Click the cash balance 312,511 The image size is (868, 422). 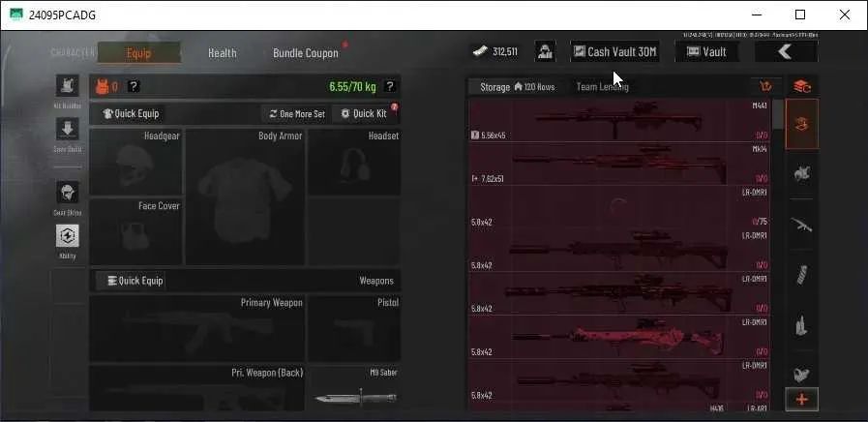(495, 51)
